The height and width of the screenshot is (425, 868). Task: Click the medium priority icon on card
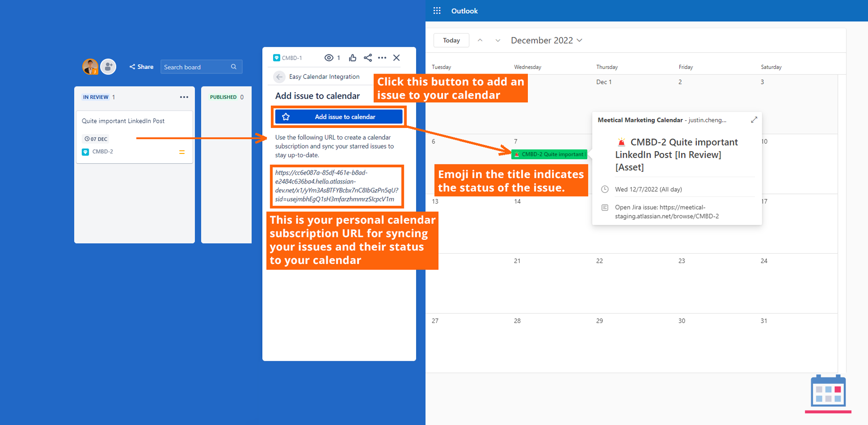182,152
